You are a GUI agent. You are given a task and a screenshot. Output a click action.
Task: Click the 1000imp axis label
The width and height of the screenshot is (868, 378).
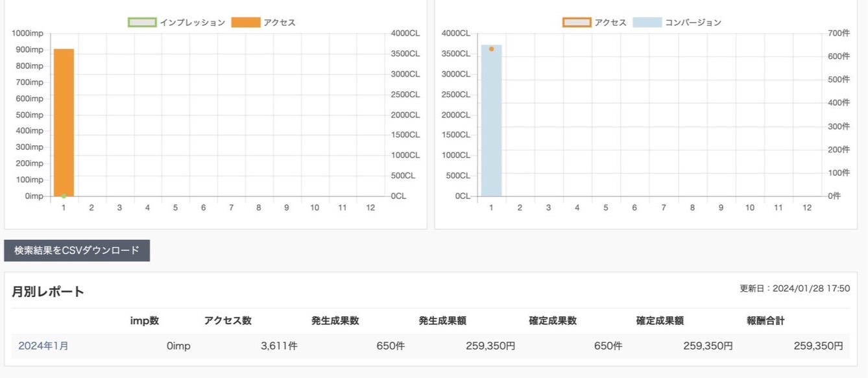coord(28,33)
